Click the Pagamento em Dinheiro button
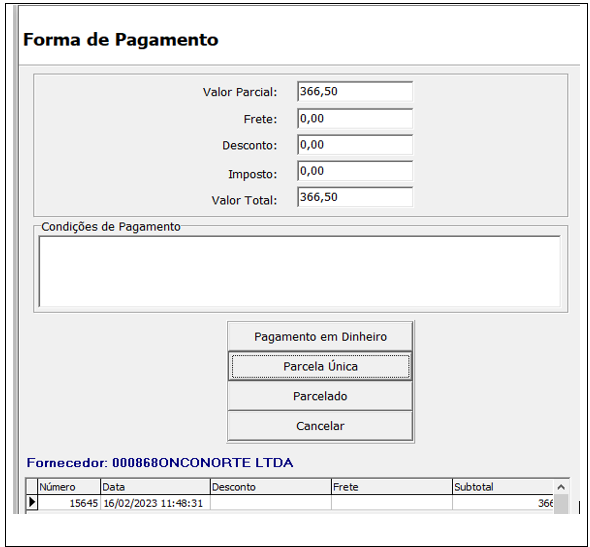The width and height of the screenshot is (590, 547). 320,336
